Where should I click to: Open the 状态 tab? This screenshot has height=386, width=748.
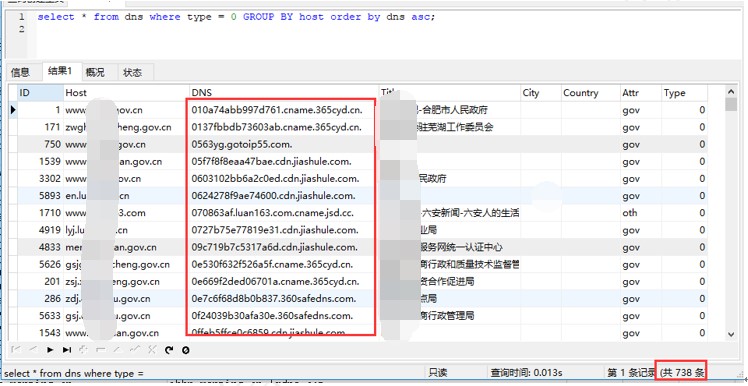[x=133, y=73]
